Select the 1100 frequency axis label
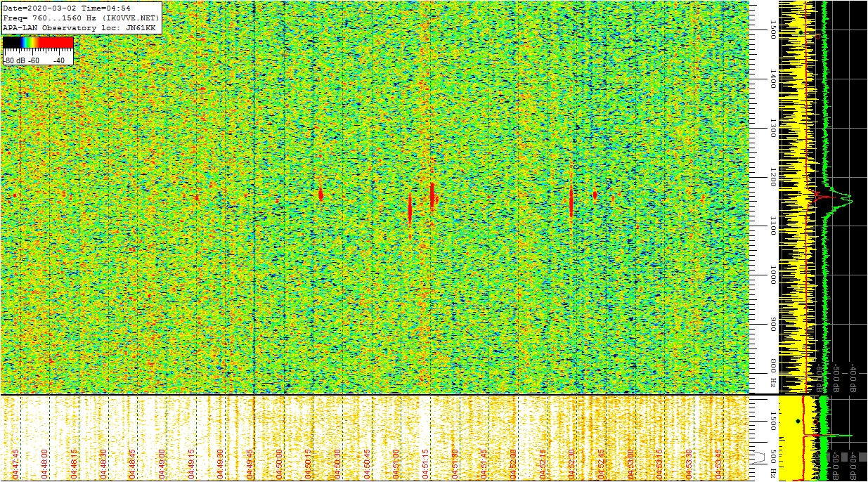This screenshot has width=868, height=482. (772, 226)
